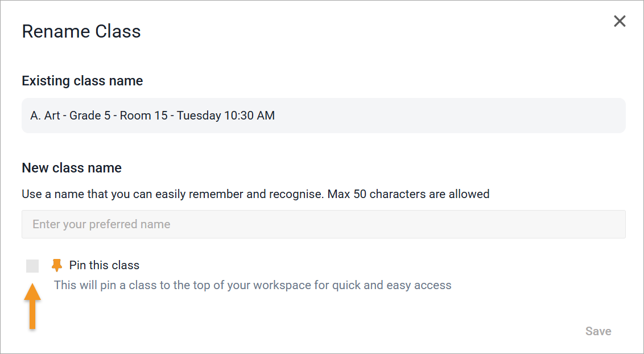The height and width of the screenshot is (354, 644).
Task: Click the 'New class name' heading
Action: point(72,168)
